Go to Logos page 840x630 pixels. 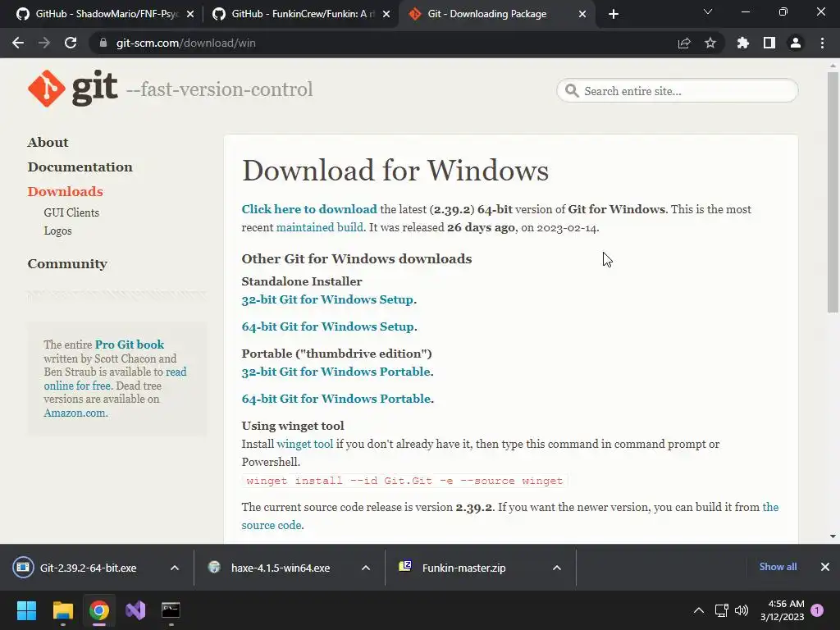click(57, 231)
